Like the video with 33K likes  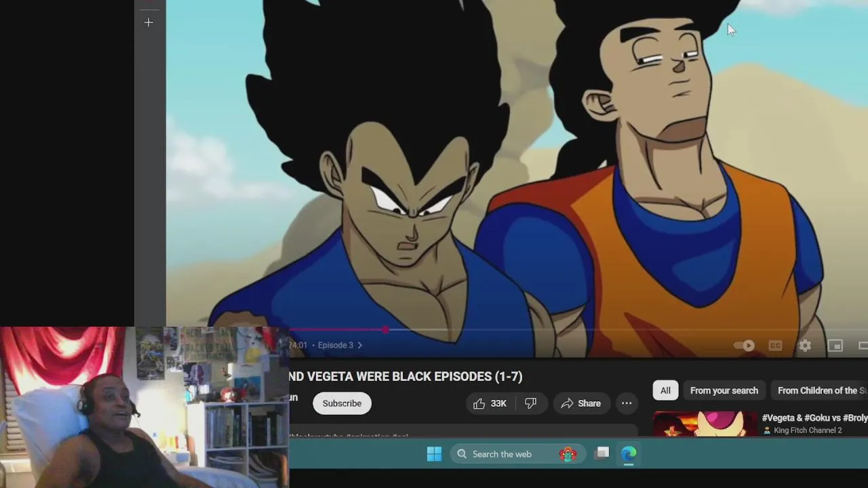490,403
